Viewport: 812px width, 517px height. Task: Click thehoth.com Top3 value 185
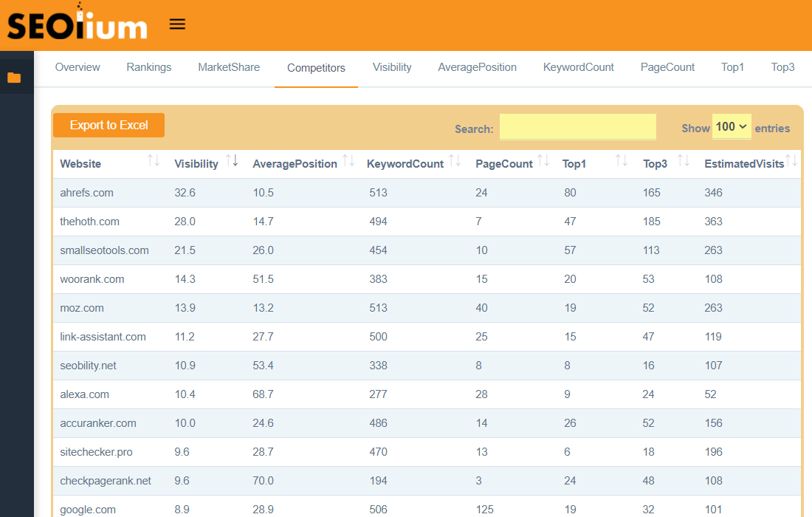tap(652, 222)
